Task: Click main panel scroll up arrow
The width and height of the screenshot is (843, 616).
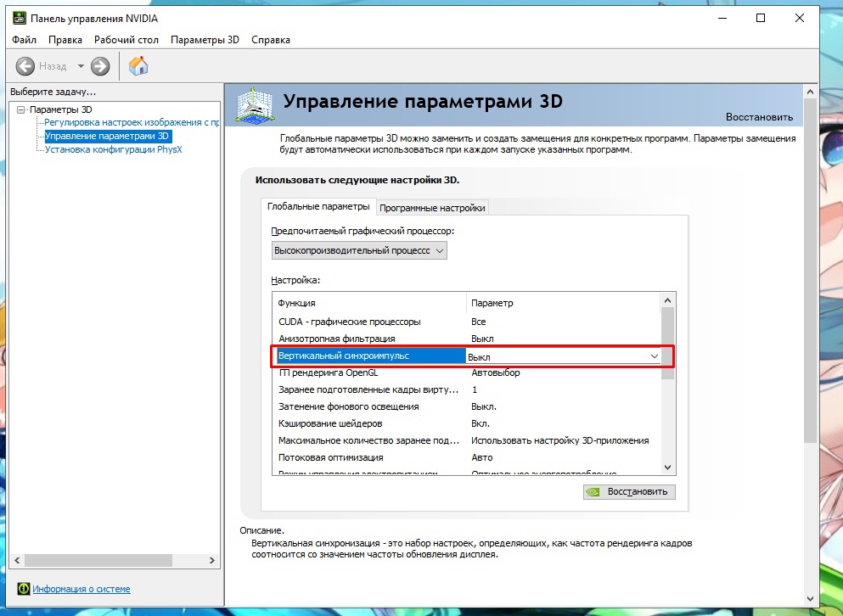Action: point(811,92)
